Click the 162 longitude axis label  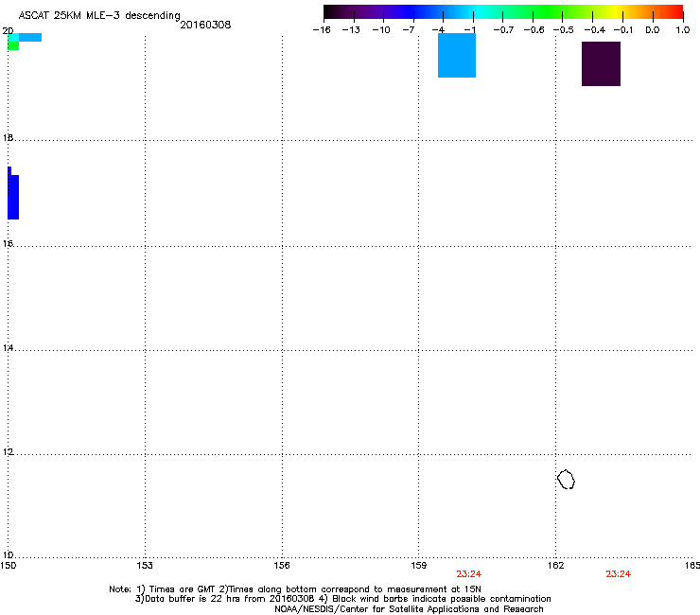pos(556,566)
